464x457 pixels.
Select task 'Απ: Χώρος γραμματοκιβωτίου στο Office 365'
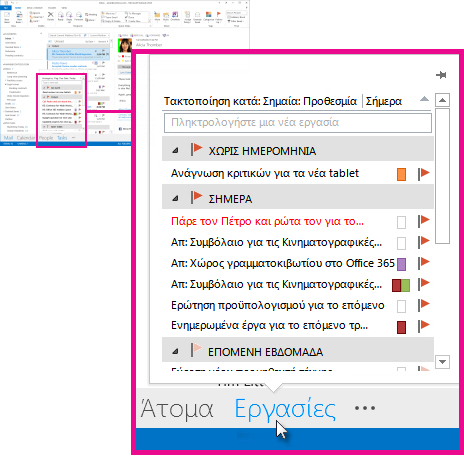point(283,263)
